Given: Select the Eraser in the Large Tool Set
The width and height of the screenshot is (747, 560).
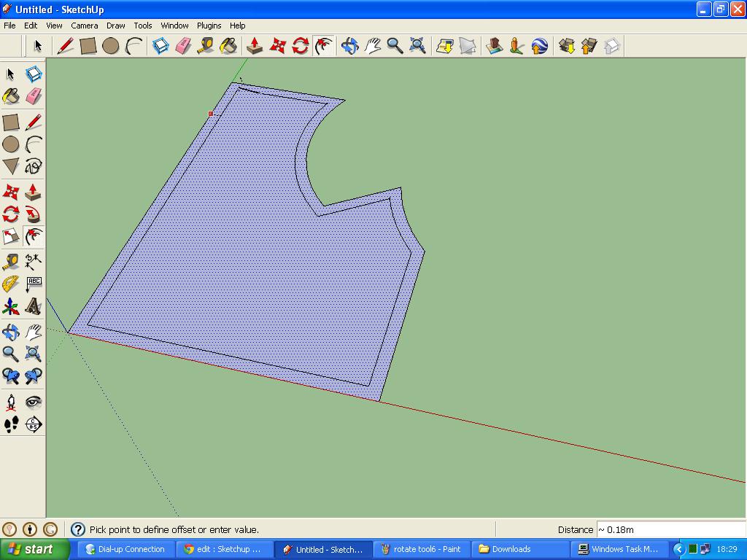Looking at the screenshot, I should click(x=34, y=96).
